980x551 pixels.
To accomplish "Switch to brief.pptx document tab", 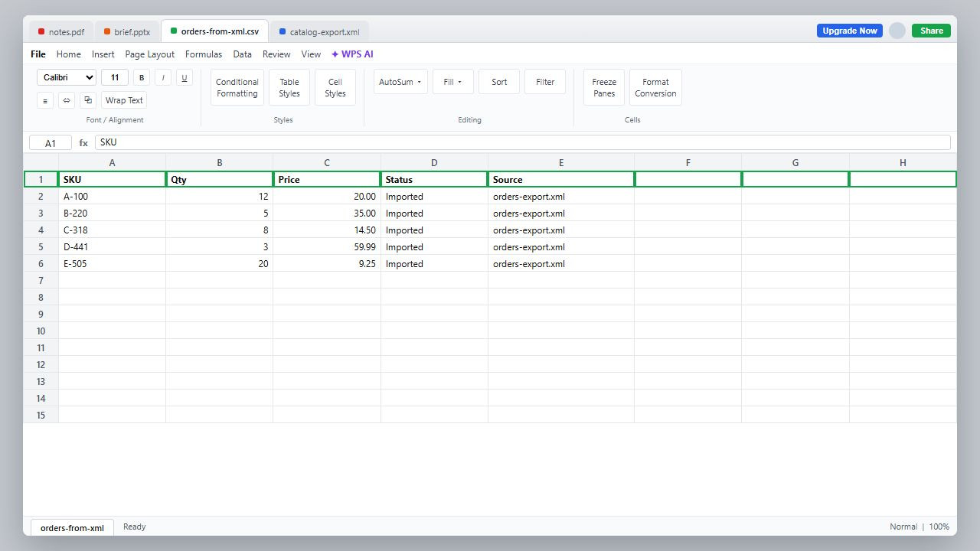I will [x=127, y=31].
